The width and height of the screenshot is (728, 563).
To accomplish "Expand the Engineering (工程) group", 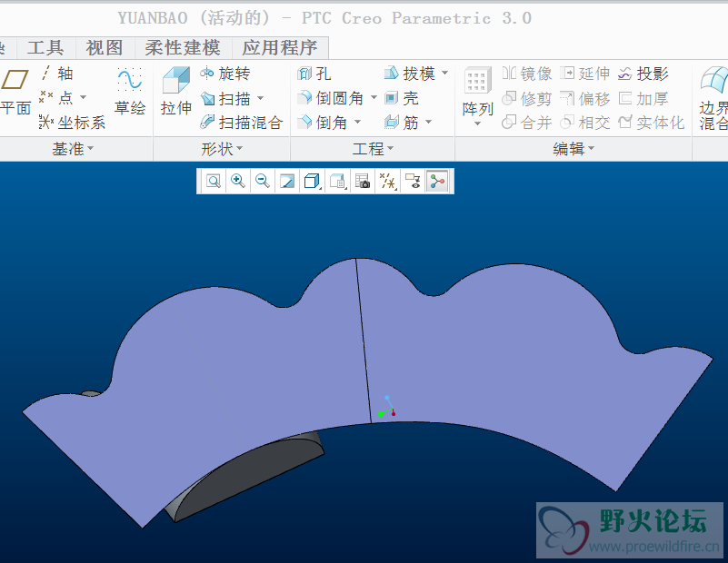I will point(373,149).
